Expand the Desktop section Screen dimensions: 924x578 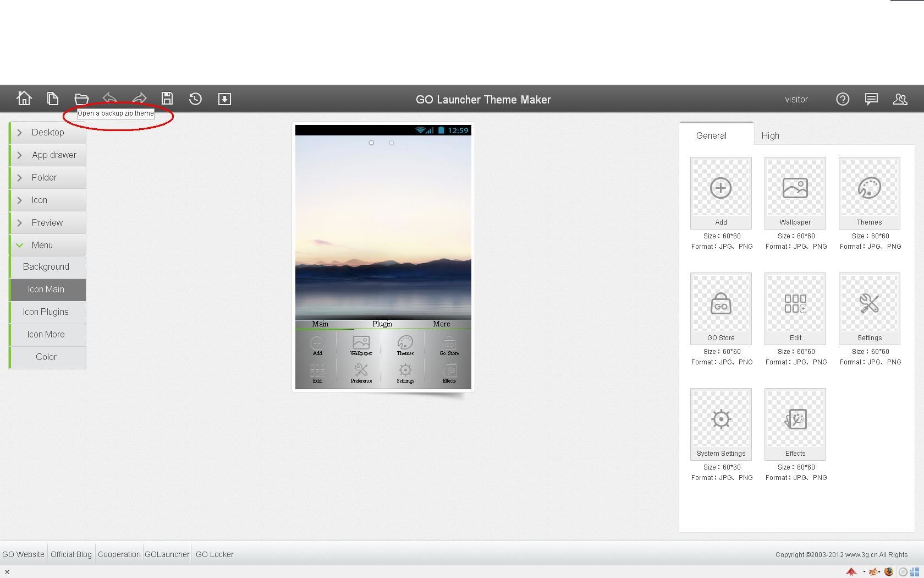[48, 133]
